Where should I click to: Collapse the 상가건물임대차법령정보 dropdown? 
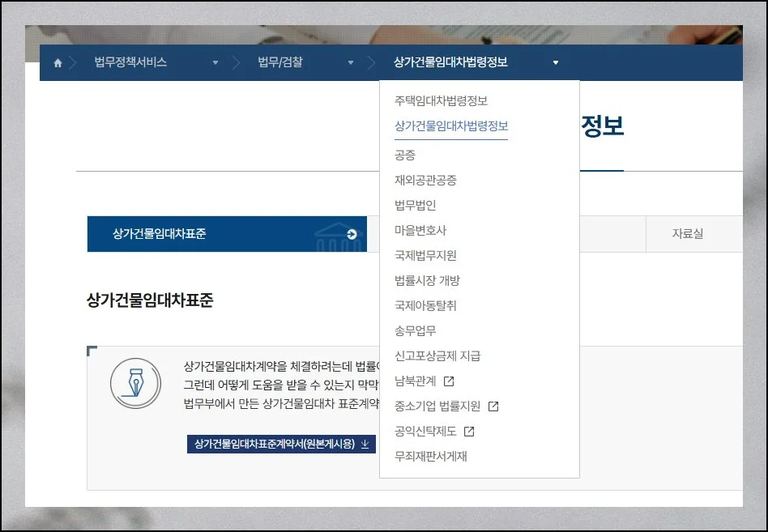[555, 63]
